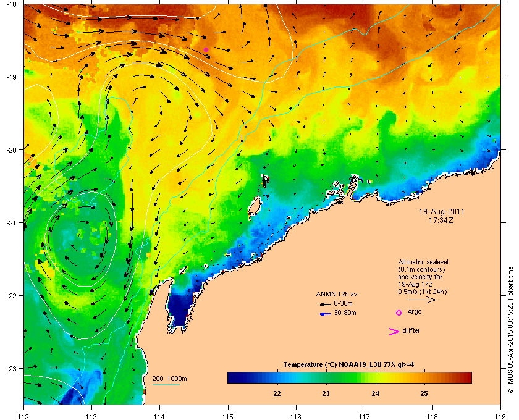This screenshot has width=519, height=420.
Task: Click longitude axis label '116'
Action: point(296,416)
